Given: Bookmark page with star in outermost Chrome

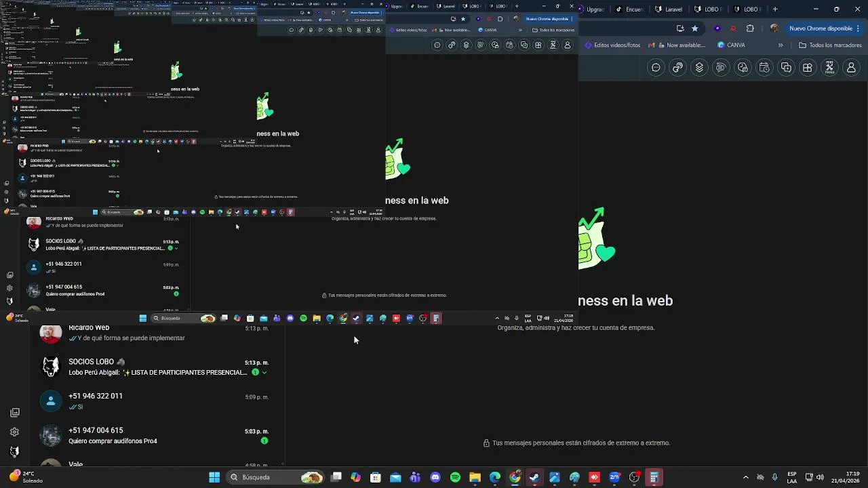Looking at the screenshot, I should pyautogui.click(x=694, y=28).
